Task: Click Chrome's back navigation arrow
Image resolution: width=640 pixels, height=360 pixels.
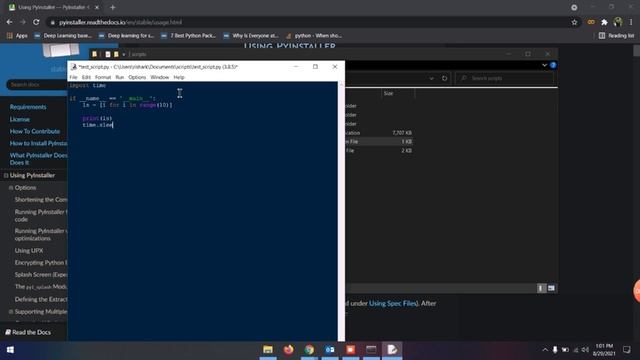Action: point(9,22)
